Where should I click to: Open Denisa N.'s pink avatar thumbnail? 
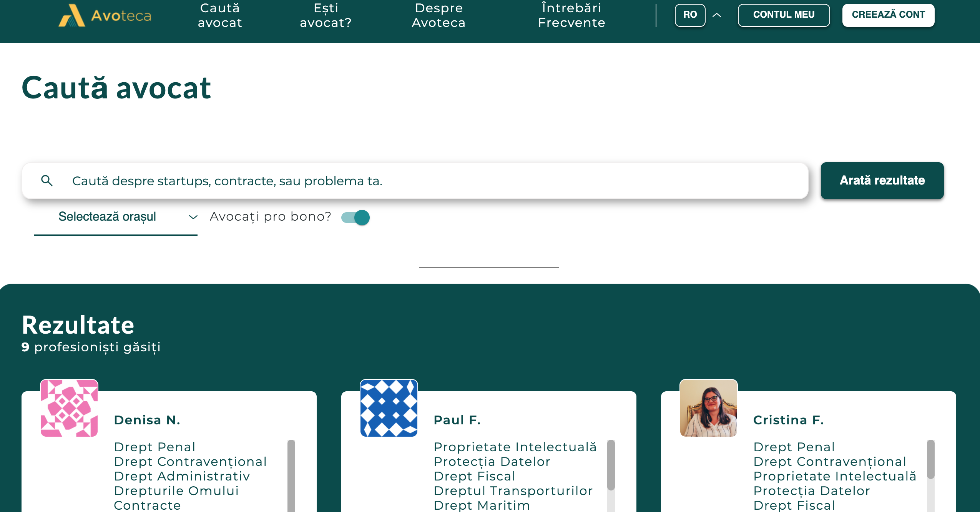point(69,408)
